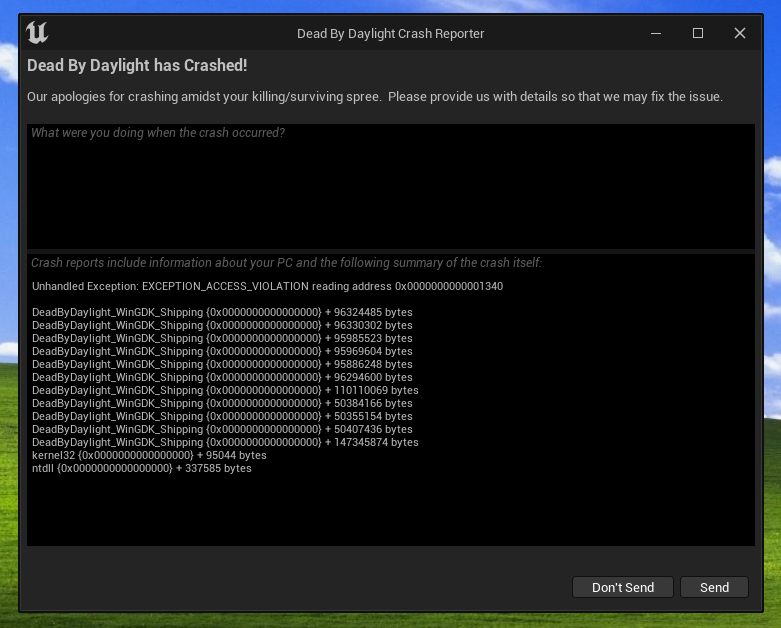Image resolution: width=781 pixels, height=628 pixels.
Task: Click the Don't Send button
Action: click(623, 587)
